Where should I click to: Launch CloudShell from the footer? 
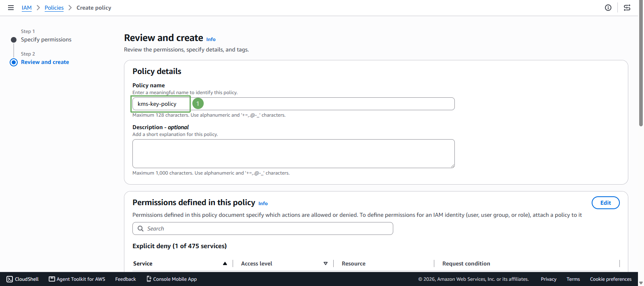(23, 279)
